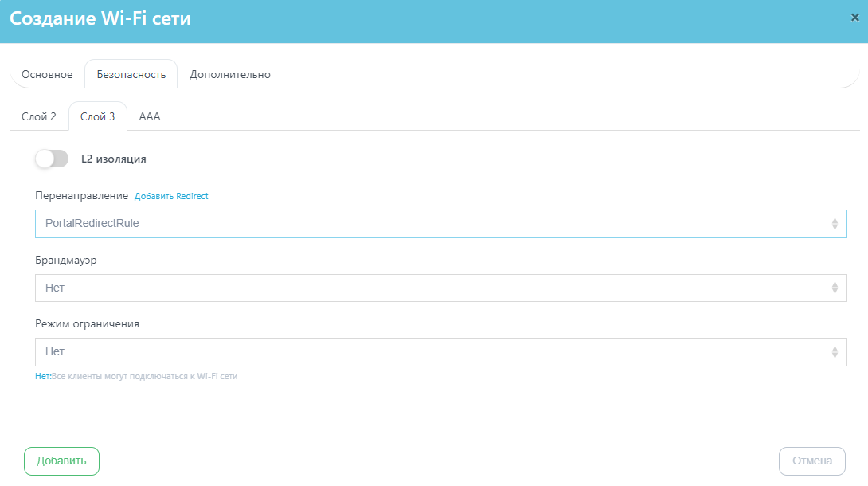The height and width of the screenshot is (486, 868).
Task: Open the Дополнительно tab
Action: pos(229,74)
